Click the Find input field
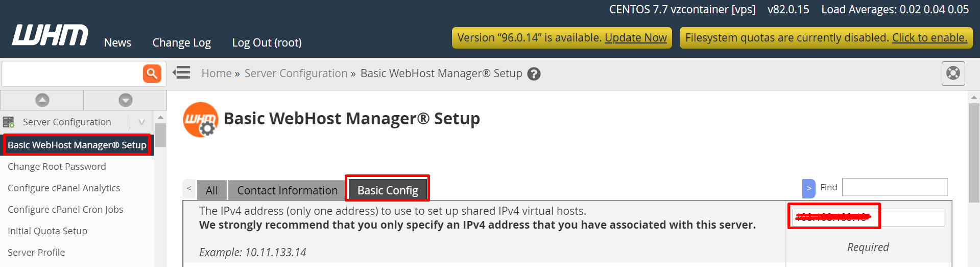Viewport: 980px width, 267px height. coord(895,187)
